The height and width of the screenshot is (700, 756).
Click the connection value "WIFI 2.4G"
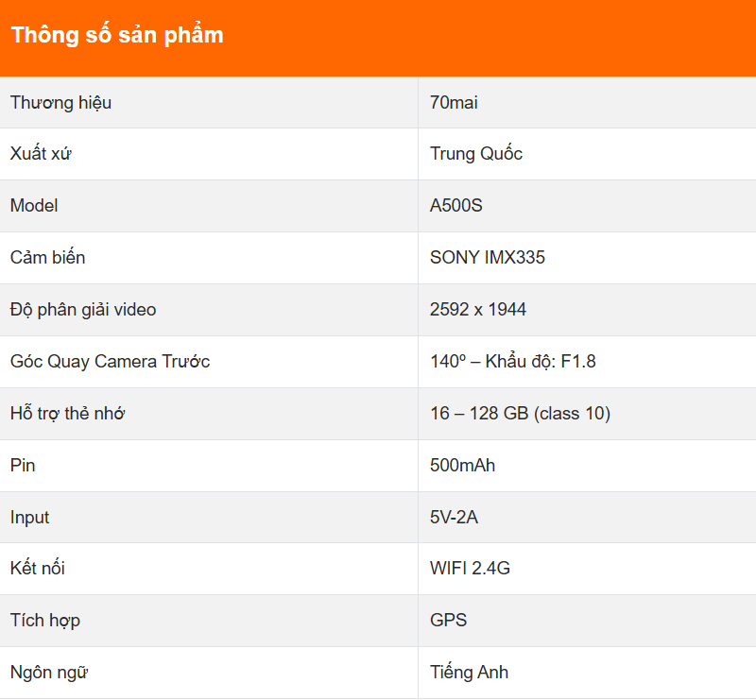click(x=470, y=569)
